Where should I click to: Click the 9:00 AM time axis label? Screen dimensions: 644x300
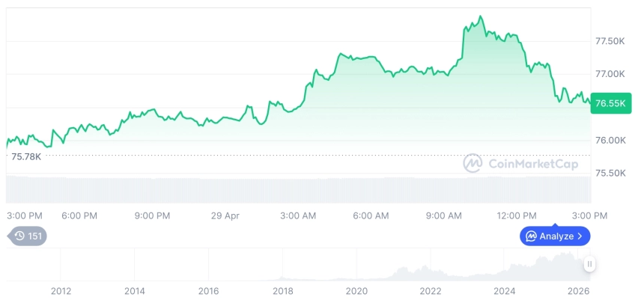(443, 215)
